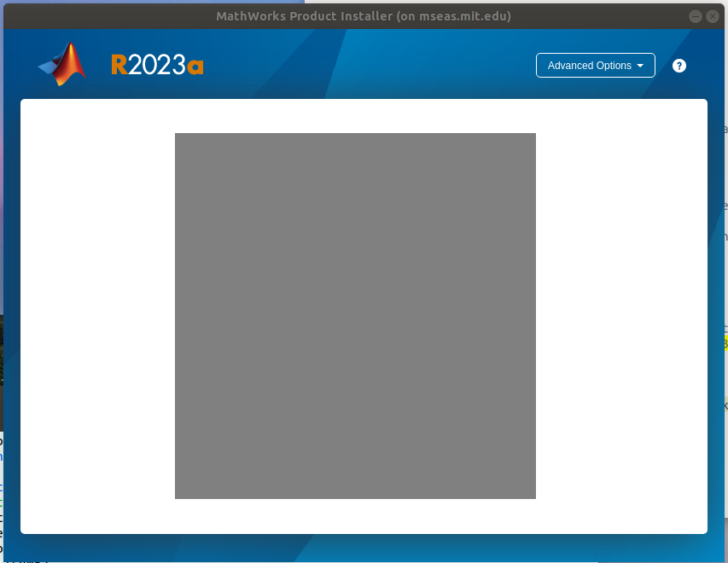The image size is (728, 563).
Task: Select the orange R in the release logo
Action: 119,66
